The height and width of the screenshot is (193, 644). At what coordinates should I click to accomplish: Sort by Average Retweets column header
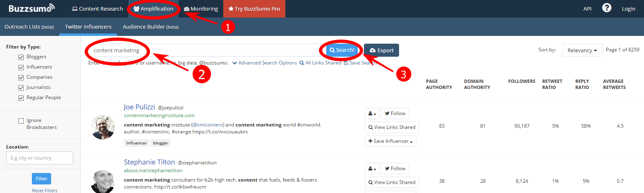coord(614,84)
